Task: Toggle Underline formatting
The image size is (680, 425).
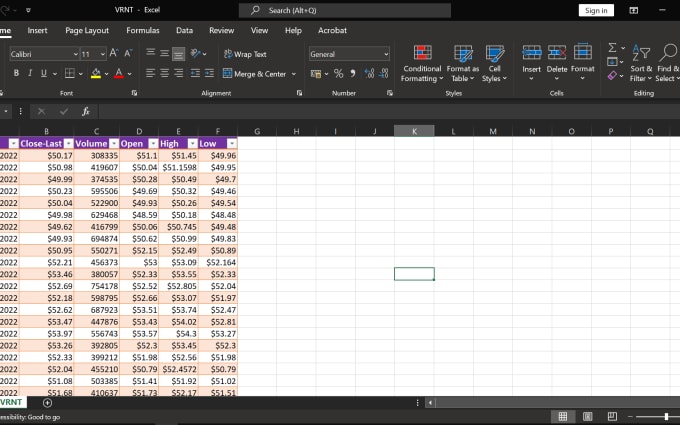Action: [x=44, y=73]
